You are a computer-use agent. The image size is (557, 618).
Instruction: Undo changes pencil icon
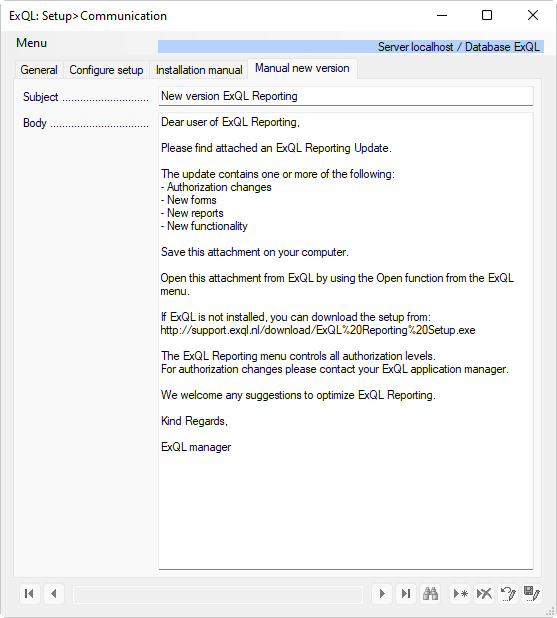[x=508, y=593]
